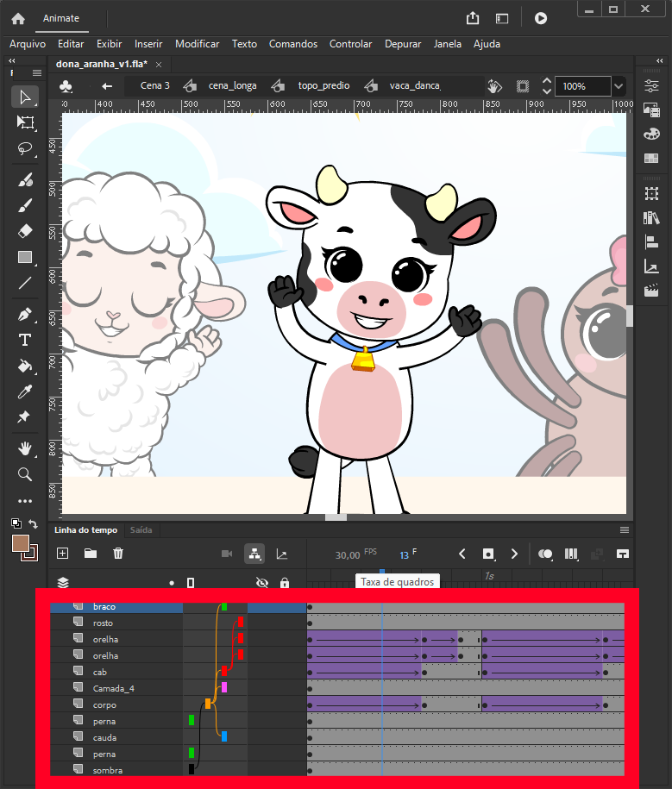672x789 pixels.
Task: Switch to the Saída tab
Action: (x=141, y=530)
